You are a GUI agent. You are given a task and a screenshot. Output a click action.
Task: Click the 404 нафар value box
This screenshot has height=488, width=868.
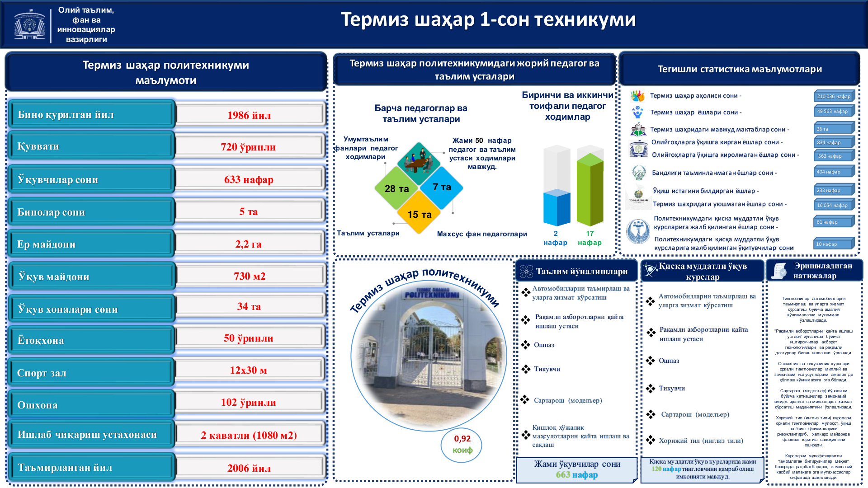[834, 172]
